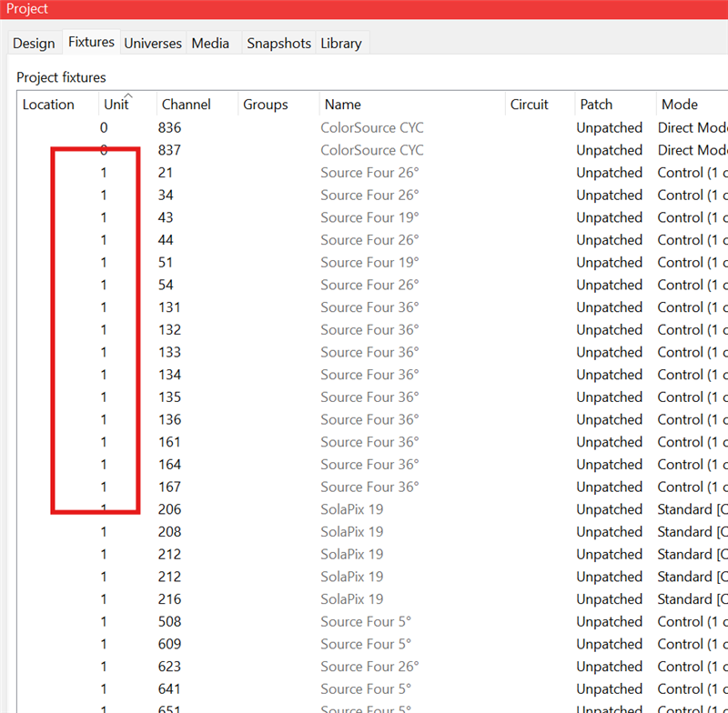Image resolution: width=728 pixels, height=713 pixels.
Task: Click the Mode column header
Action: coord(679,105)
